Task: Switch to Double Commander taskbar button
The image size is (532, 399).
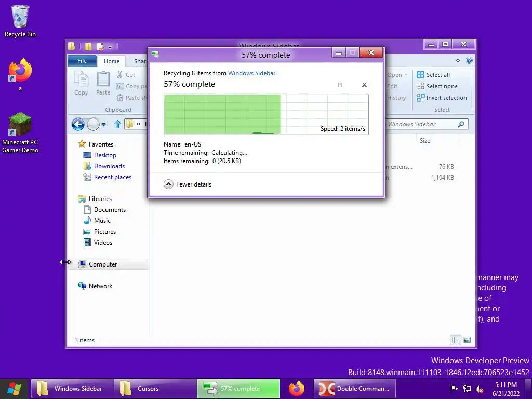Action: tap(354, 389)
